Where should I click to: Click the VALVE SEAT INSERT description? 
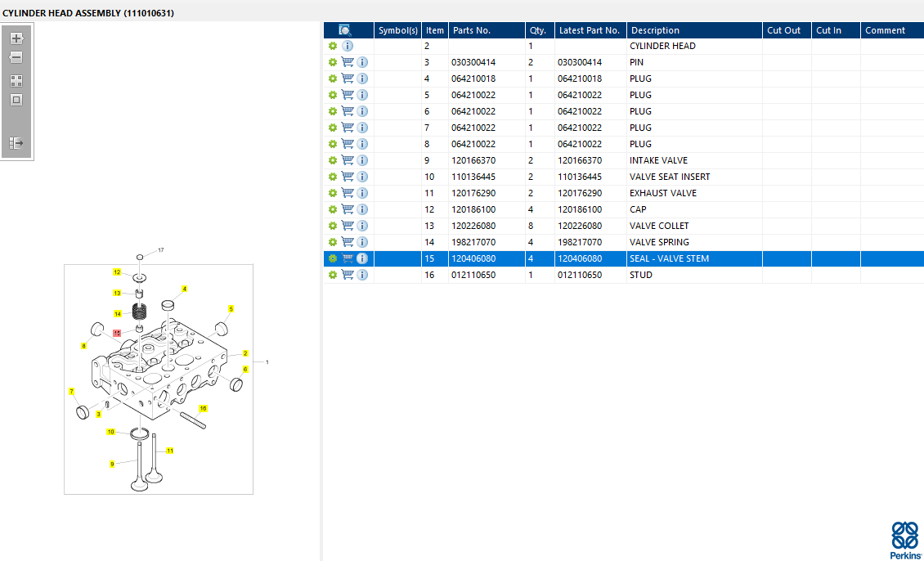[x=670, y=177]
